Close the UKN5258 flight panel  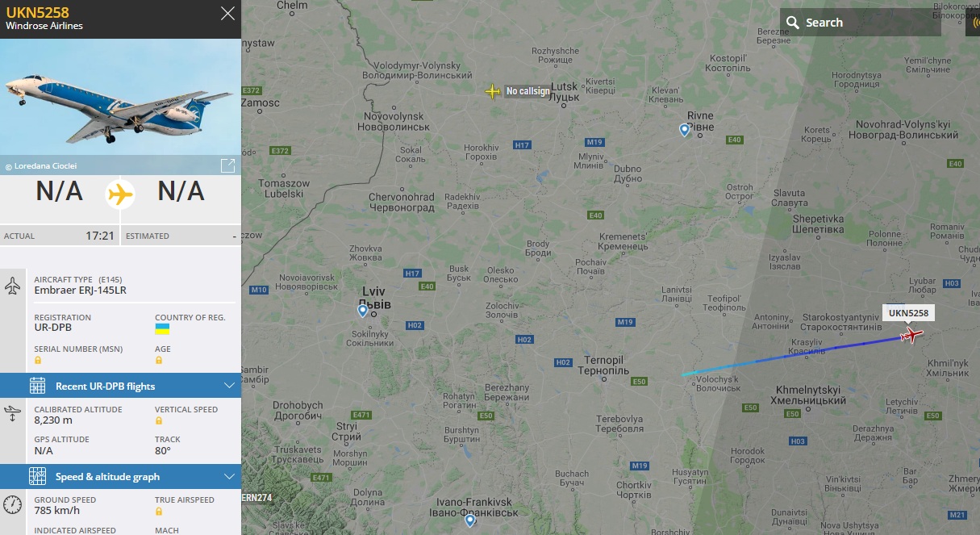click(x=228, y=14)
